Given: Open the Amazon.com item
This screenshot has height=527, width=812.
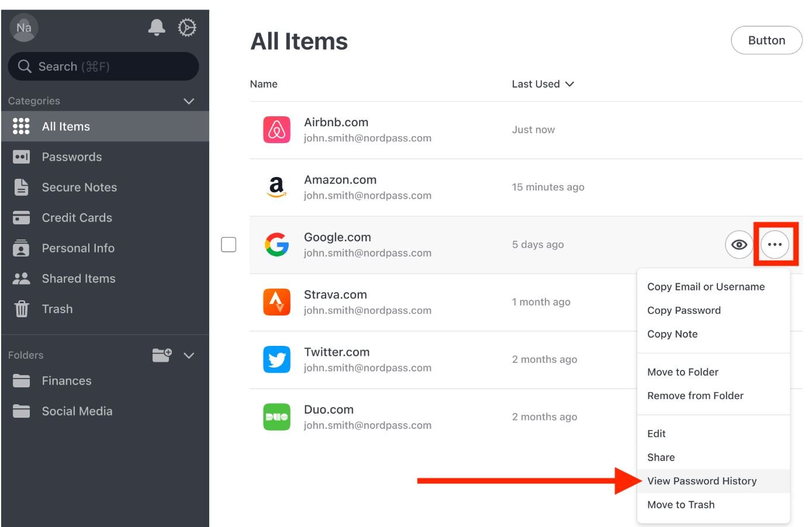Looking at the screenshot, I should 340,180.
